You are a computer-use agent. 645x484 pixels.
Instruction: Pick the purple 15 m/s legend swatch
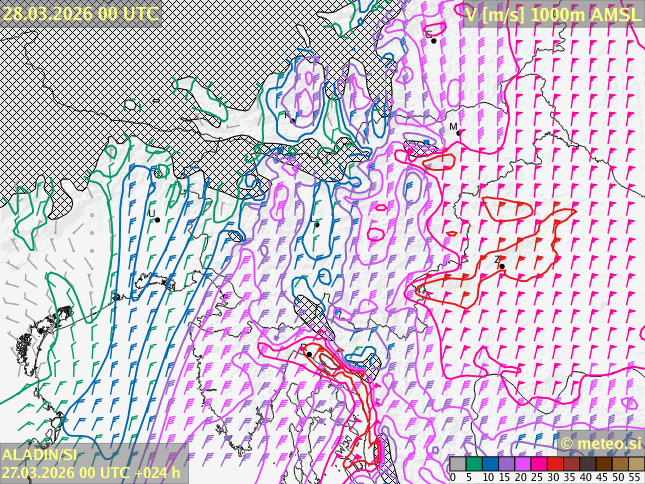click(506, 464)
